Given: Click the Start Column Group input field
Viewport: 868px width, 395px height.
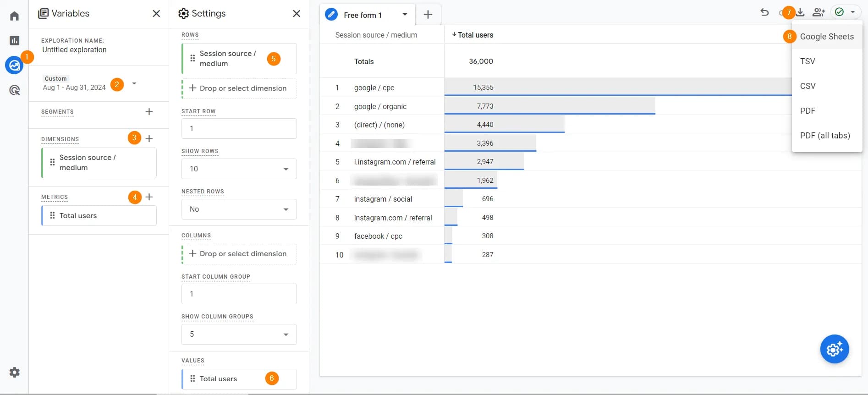Looking at the screenshot, I should [x=239, y=294].
